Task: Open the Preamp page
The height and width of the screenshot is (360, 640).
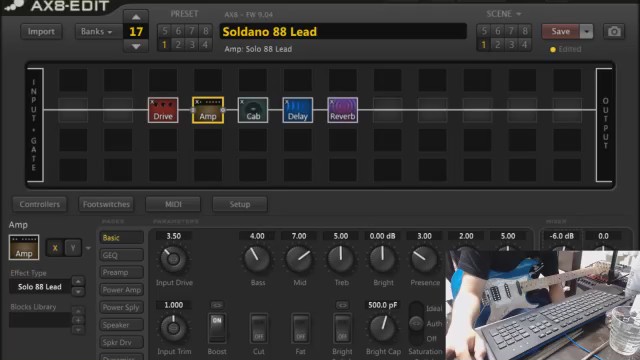Action: tap(121, 272)
